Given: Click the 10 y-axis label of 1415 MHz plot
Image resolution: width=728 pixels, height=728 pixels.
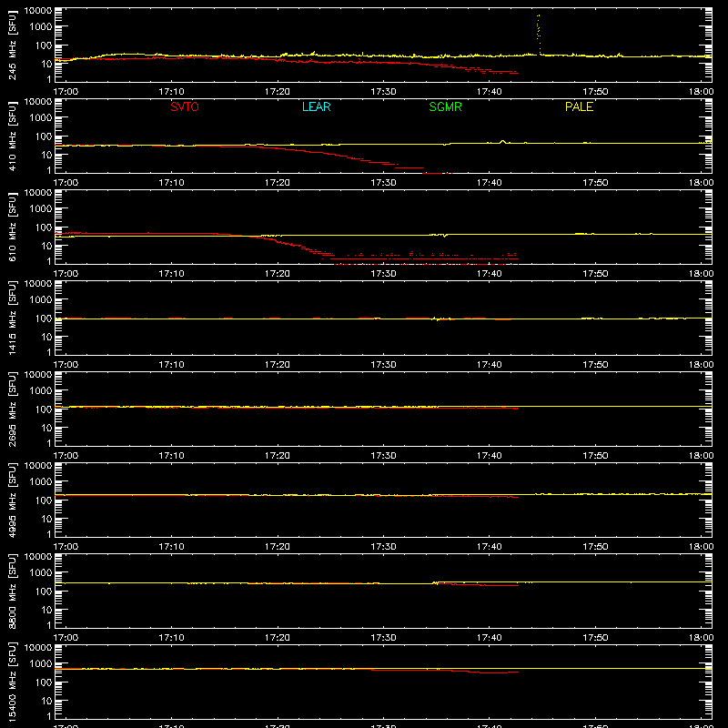Looking at the screenshot, I should pos(46,337).
